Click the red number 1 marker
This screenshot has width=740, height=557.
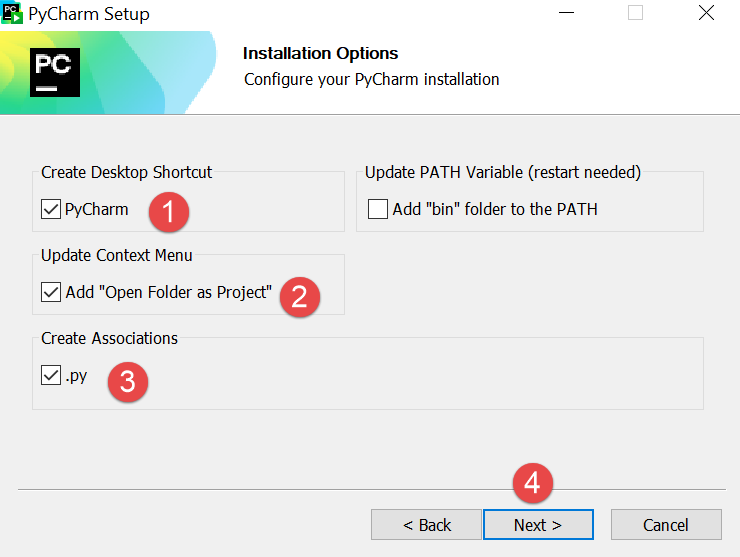click(x=168, y=211)
